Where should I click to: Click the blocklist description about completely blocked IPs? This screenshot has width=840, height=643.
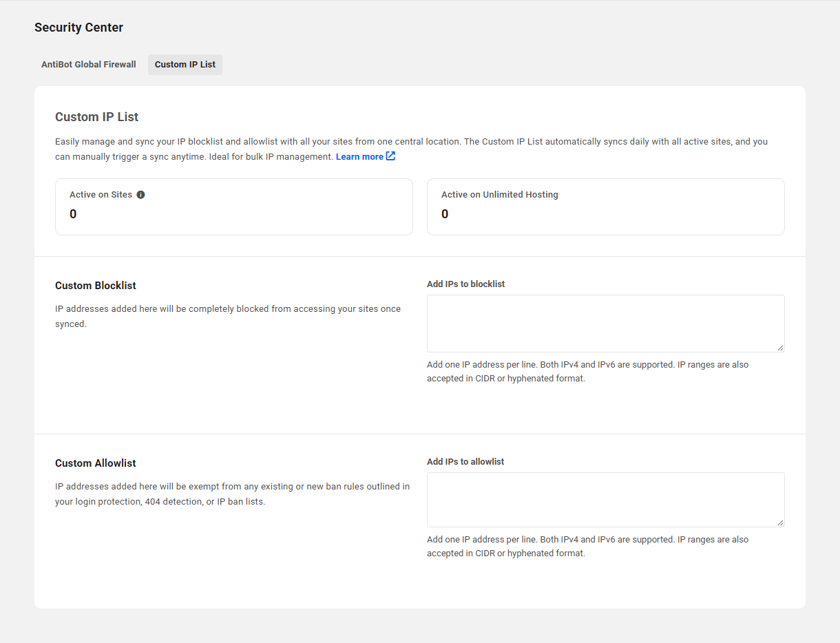point(228,317)
